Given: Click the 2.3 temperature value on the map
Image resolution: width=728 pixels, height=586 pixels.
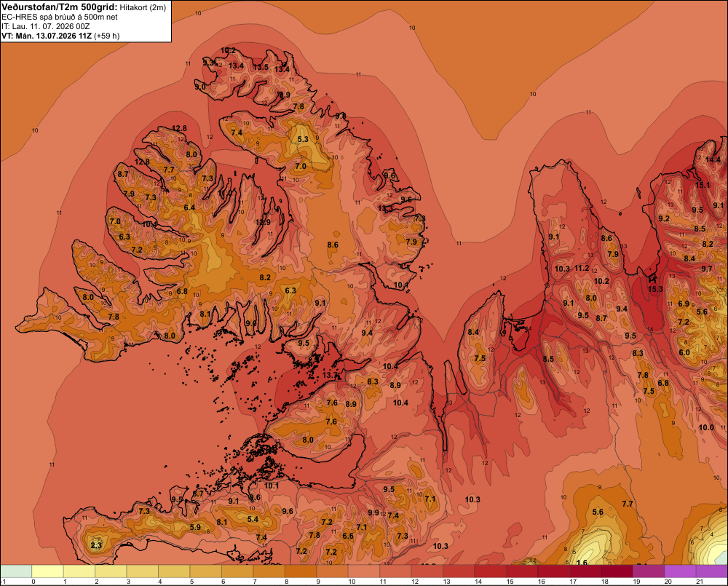Looking at the screenshot, I should (x=96, y=545).
